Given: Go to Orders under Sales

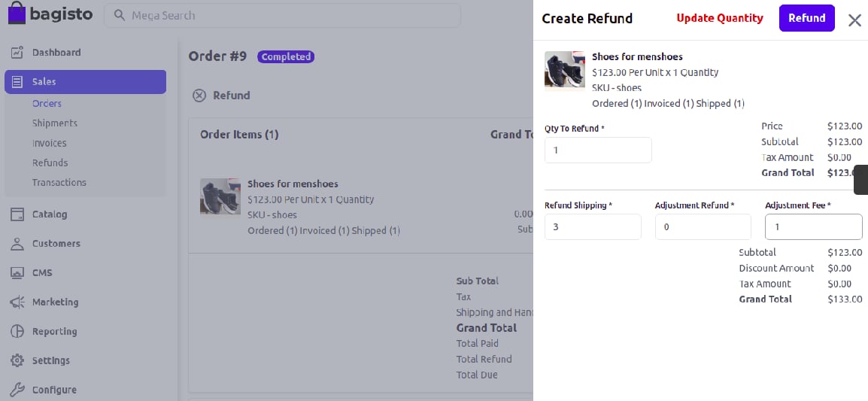Looking at the screenshot, I should tap(47, 104).
